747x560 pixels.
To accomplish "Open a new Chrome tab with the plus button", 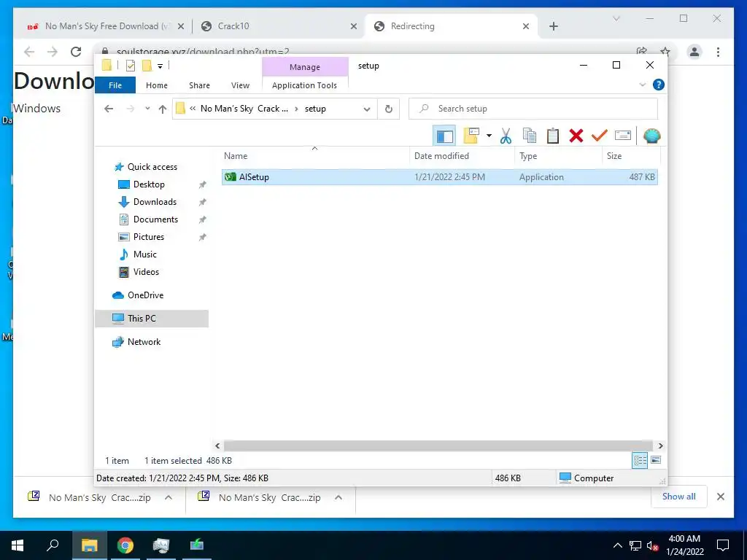I will (553, 26).
